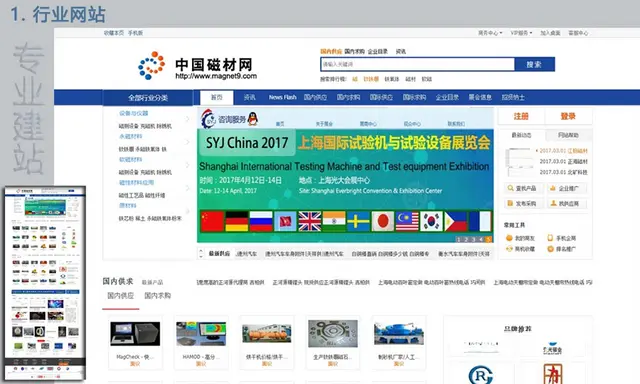Click the up/down stepper beside 最新供应 ticker
640x384 pixels.
201,253
